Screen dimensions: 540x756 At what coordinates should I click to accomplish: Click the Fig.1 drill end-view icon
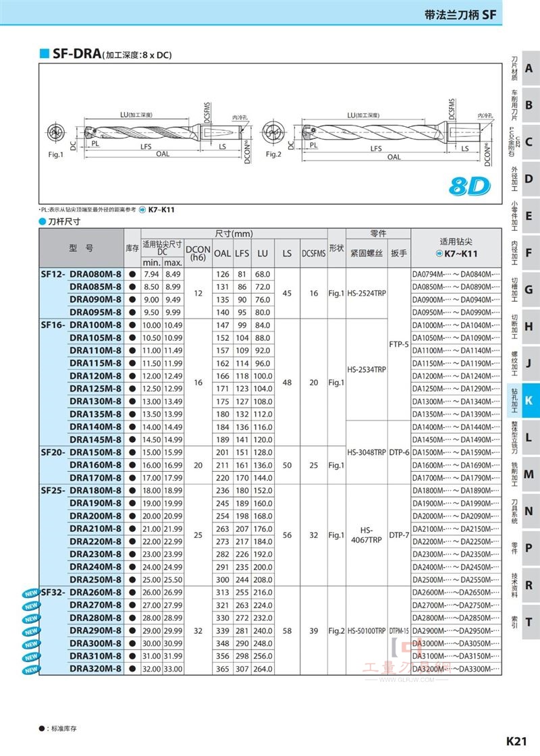[56, 132]
